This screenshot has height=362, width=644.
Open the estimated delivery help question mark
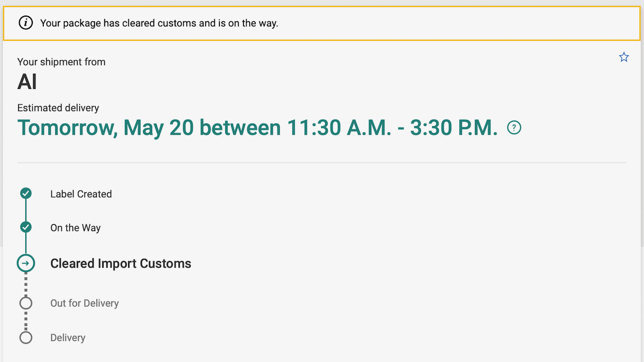[x=514, y=128]
